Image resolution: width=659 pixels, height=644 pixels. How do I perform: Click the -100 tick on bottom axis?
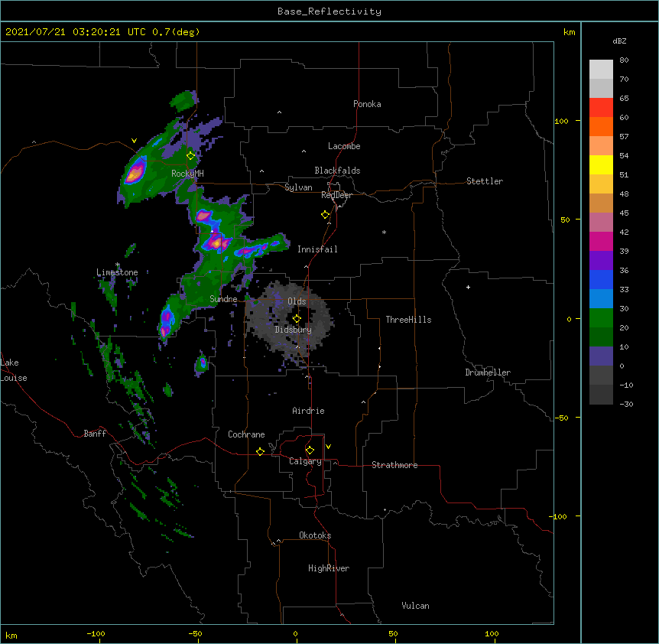(x=96, y=633)
